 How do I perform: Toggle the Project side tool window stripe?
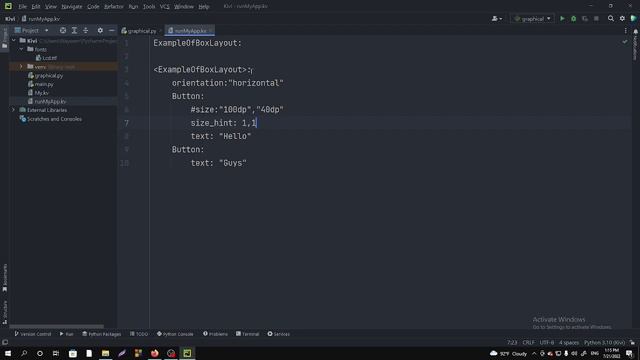5,39
